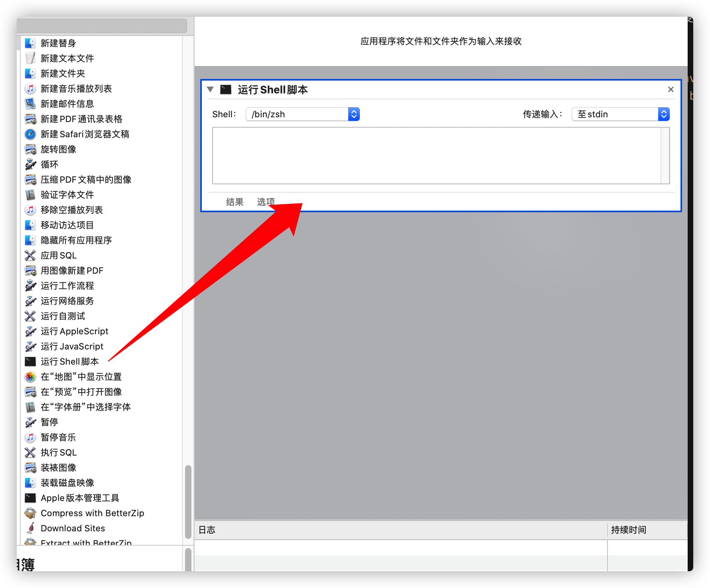Image resolution: width=710 pixels, height=588 pixels.
Task: Select the 运行 JavaScript action in the list
Action: tap(72, 346)
